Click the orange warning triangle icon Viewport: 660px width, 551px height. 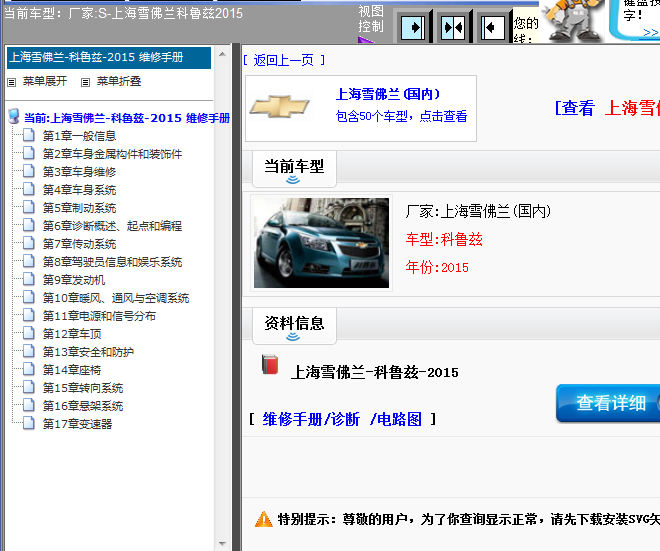[x=264, y=519]
